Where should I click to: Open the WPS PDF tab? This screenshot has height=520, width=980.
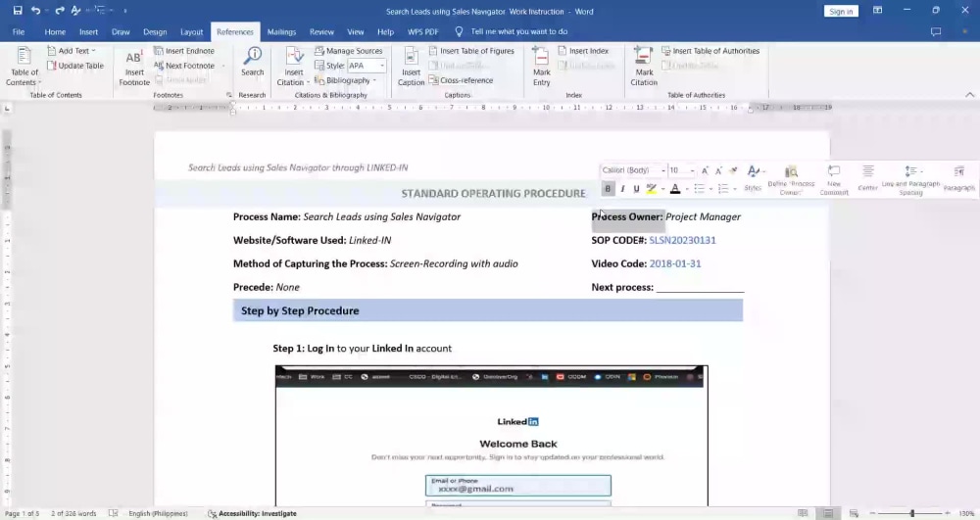click(x=423, y=31)
